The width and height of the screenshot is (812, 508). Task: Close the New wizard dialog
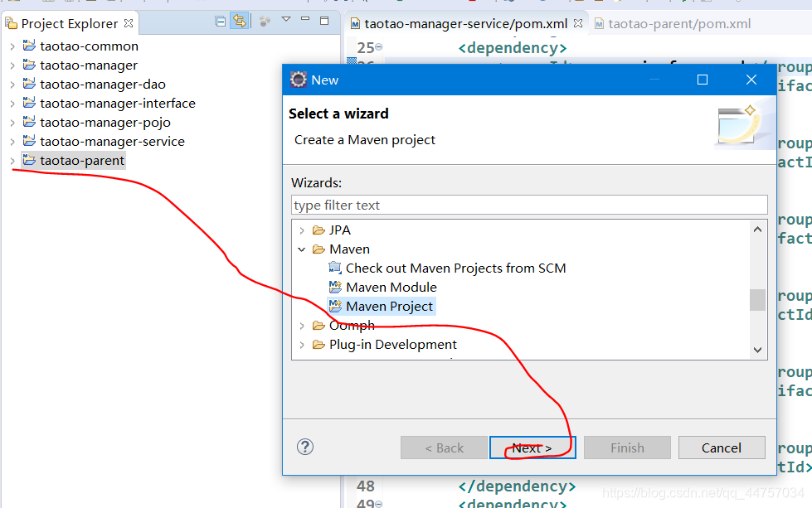751,80
